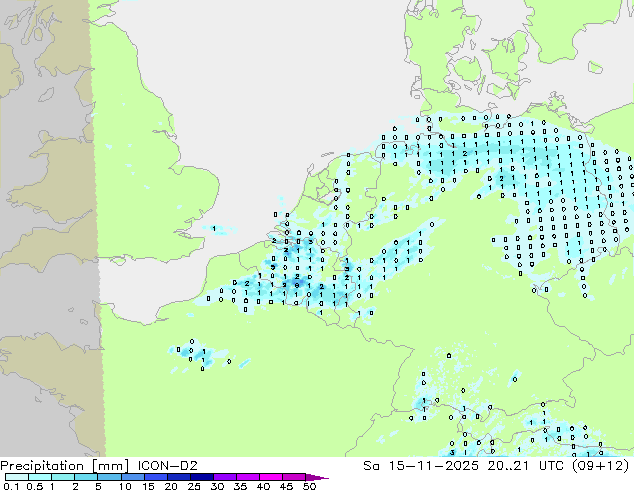Pick the 15–20 mm blue legend swatch
This screenshot has width=634, height=490.
(x=155, y=477)
